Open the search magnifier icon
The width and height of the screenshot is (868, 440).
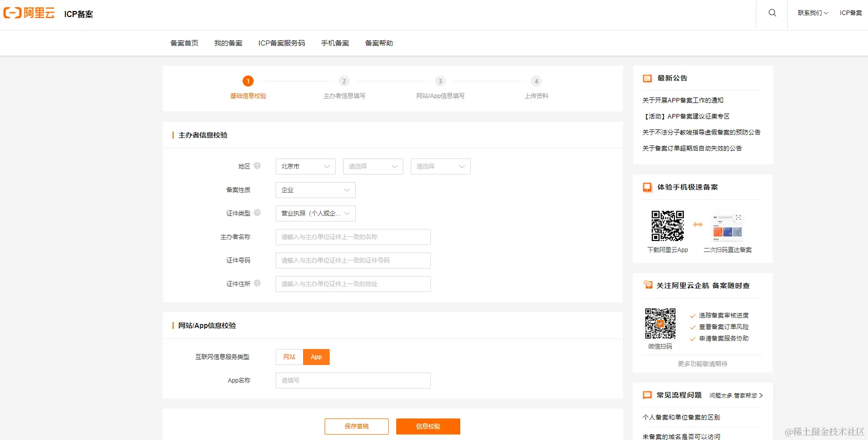772,13
